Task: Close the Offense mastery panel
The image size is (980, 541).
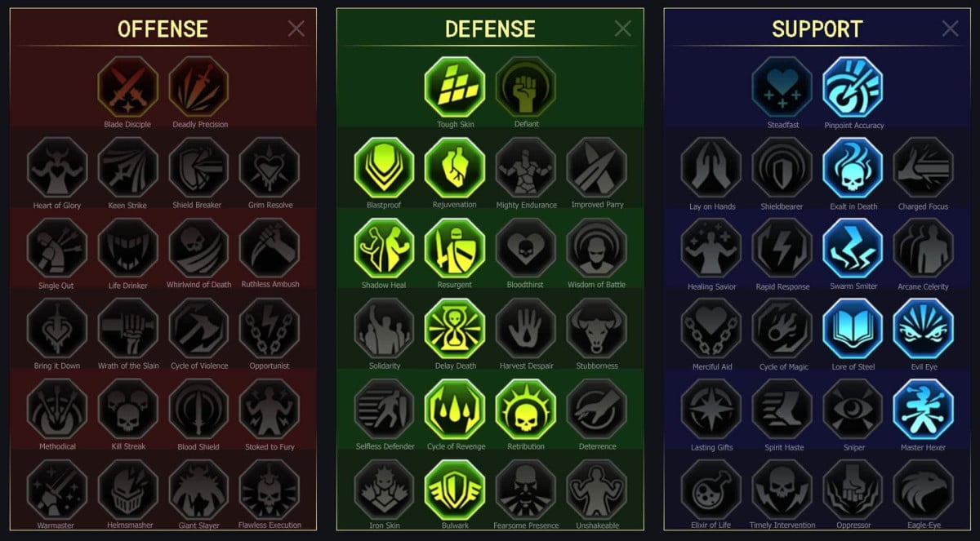Action: click(296, 29)
